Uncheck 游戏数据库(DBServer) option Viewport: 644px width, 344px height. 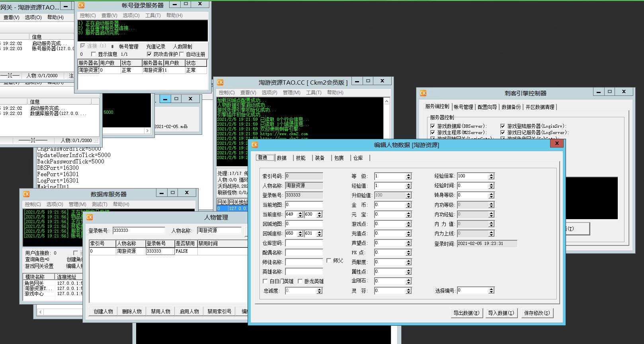[433, 126]
